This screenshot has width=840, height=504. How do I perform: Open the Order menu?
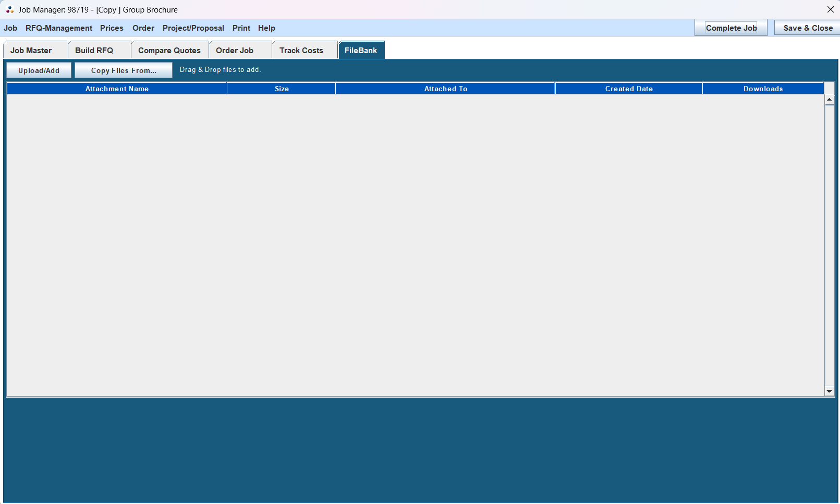pos(143,28)
